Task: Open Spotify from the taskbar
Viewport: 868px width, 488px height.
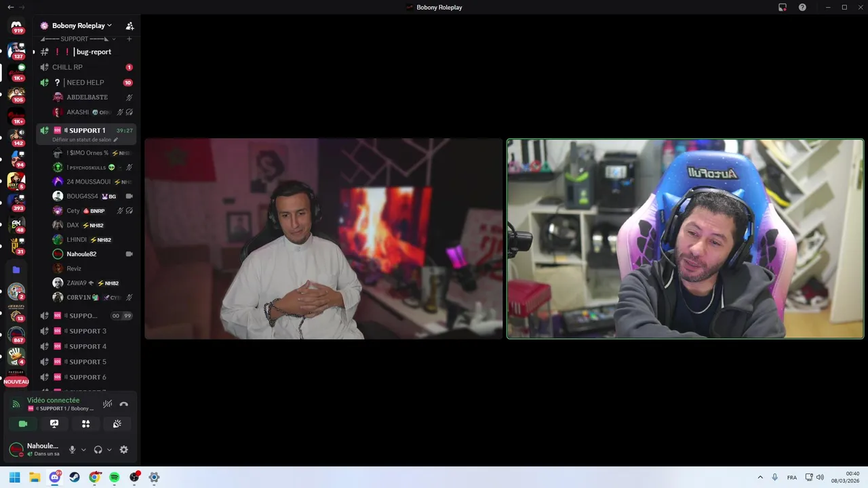Action: 114,477
